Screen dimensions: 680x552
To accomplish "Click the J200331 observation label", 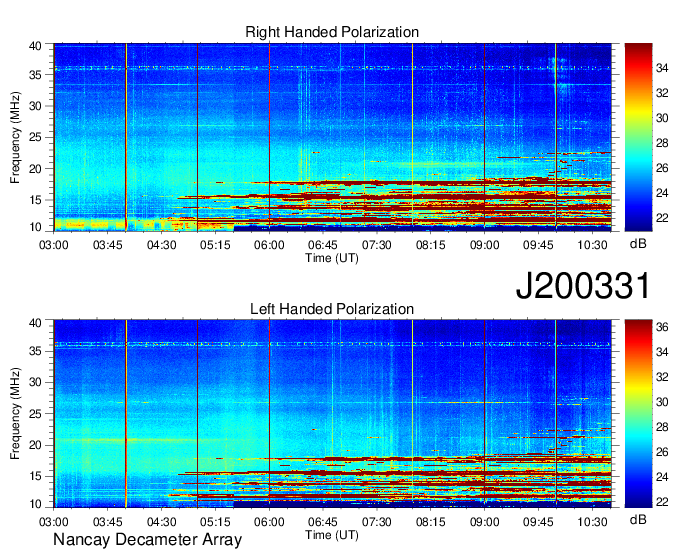I will click(583, 286).
